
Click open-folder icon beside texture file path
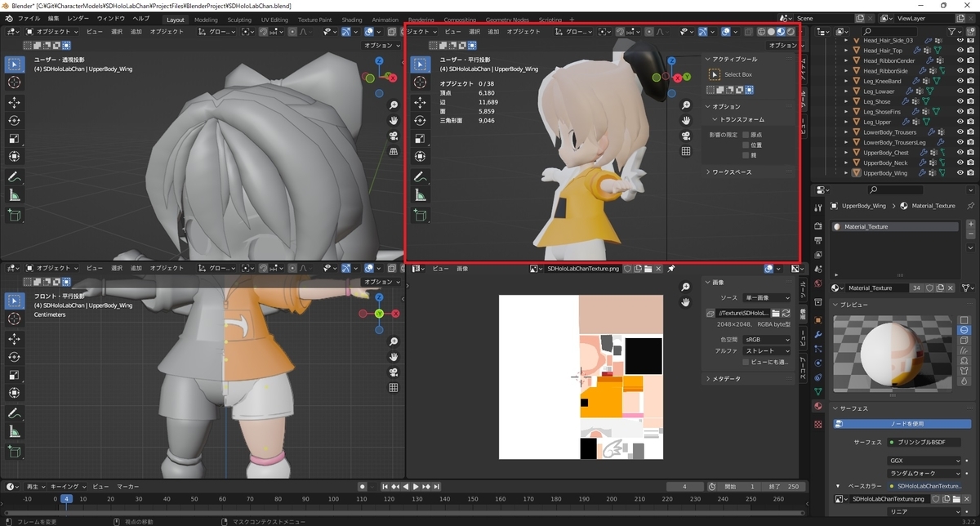tap(775, 313)
